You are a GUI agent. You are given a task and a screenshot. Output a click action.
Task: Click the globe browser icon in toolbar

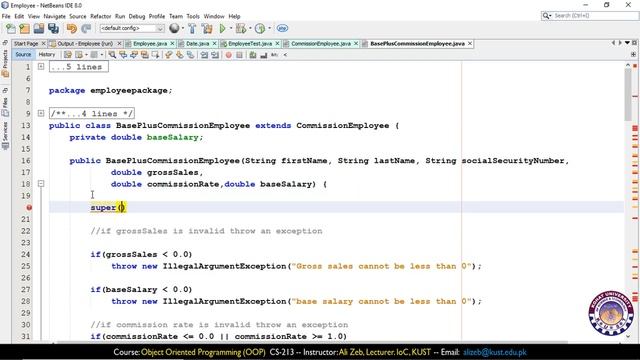[174, 28]
